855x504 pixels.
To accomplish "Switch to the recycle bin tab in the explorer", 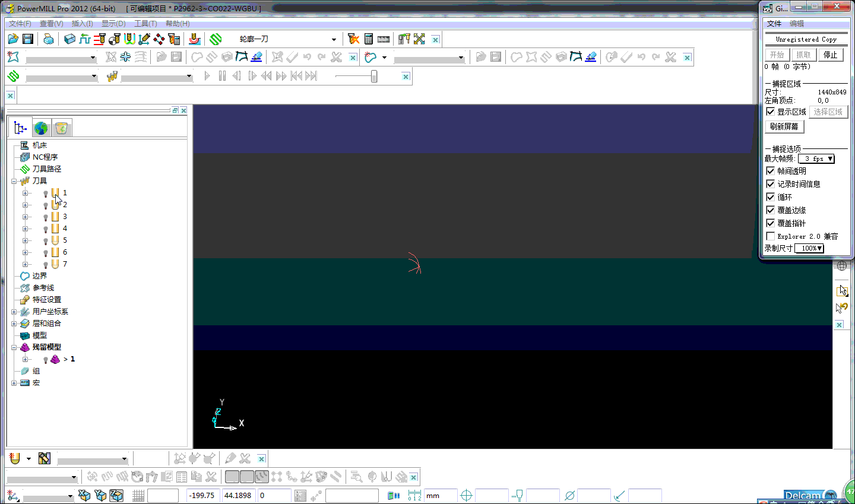I will coord(61,128).
